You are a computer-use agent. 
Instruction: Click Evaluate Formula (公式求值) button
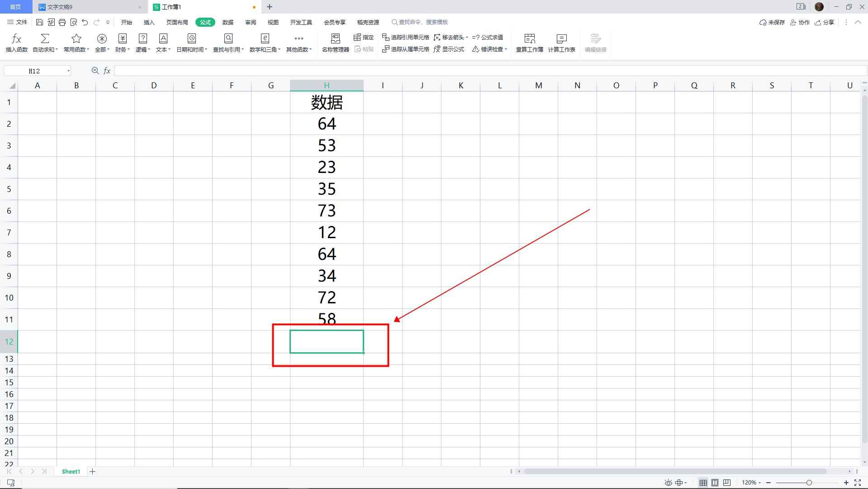(x=488, y=37)
